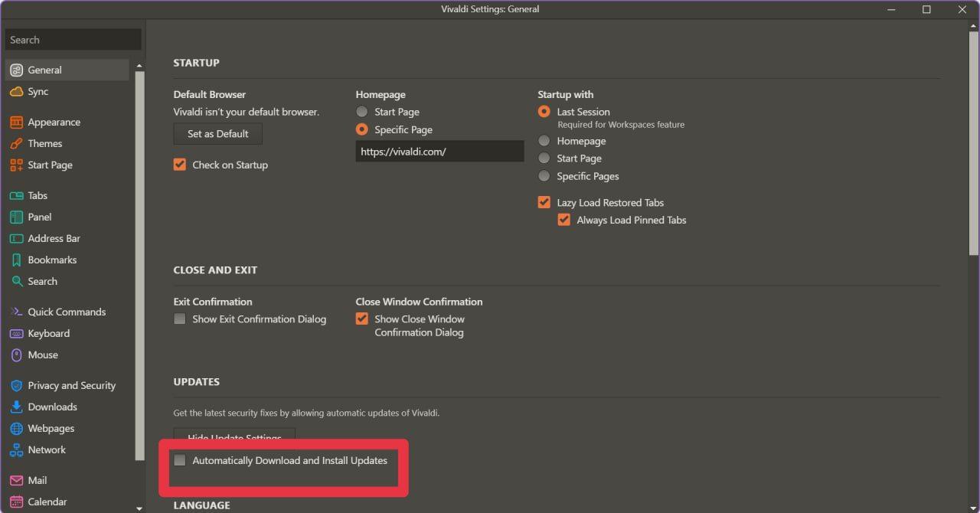The height and width of the screenshot is (513, 980).
Task: Choose Homepage under Startup with
Action: pyautogui.click(x=544, y=141)
